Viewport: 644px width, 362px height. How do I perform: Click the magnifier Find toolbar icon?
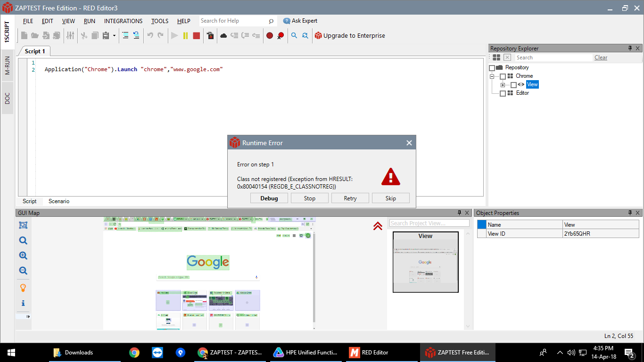294,35
